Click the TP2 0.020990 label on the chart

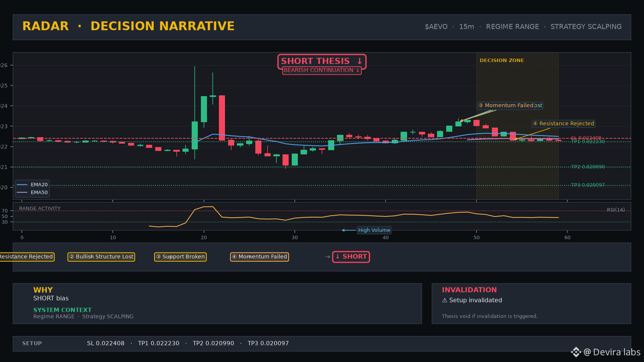(588, 167)
